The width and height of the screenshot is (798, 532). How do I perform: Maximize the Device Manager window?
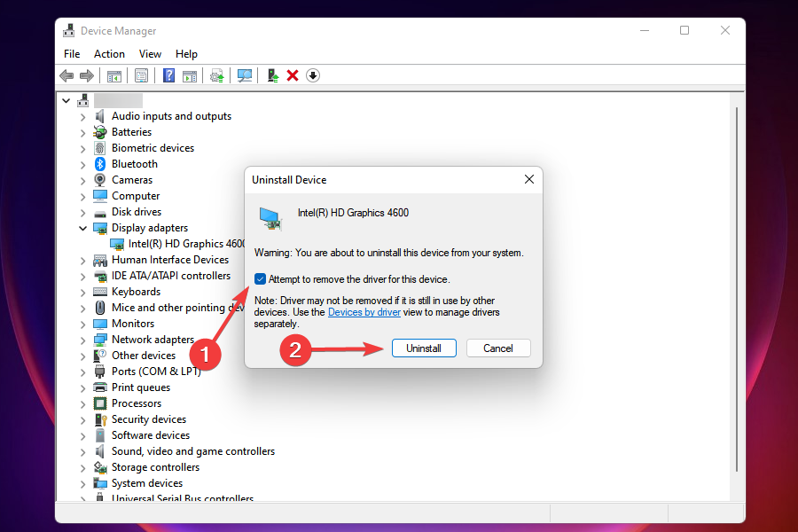[x=685, y=30]
